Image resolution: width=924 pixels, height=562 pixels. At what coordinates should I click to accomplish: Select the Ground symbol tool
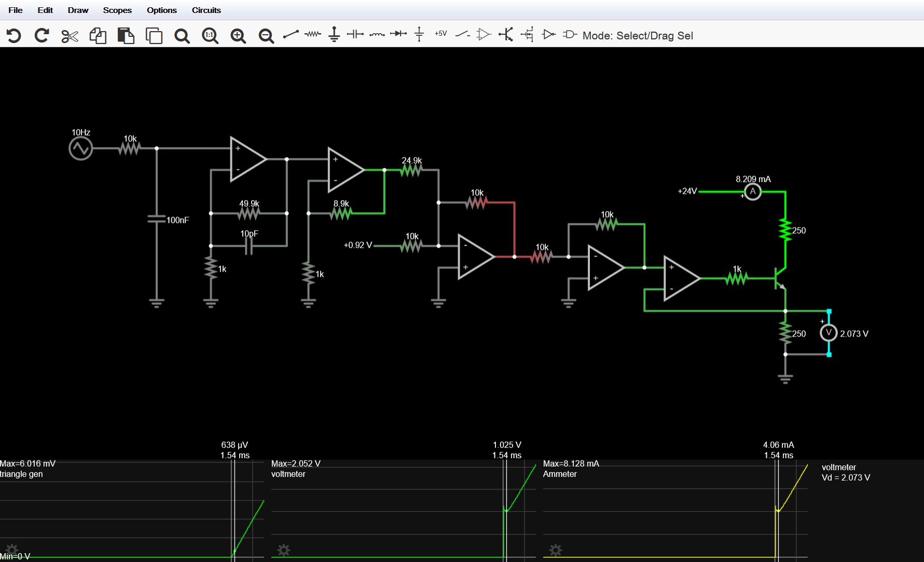pyautogui.click(x=334, y=35)
